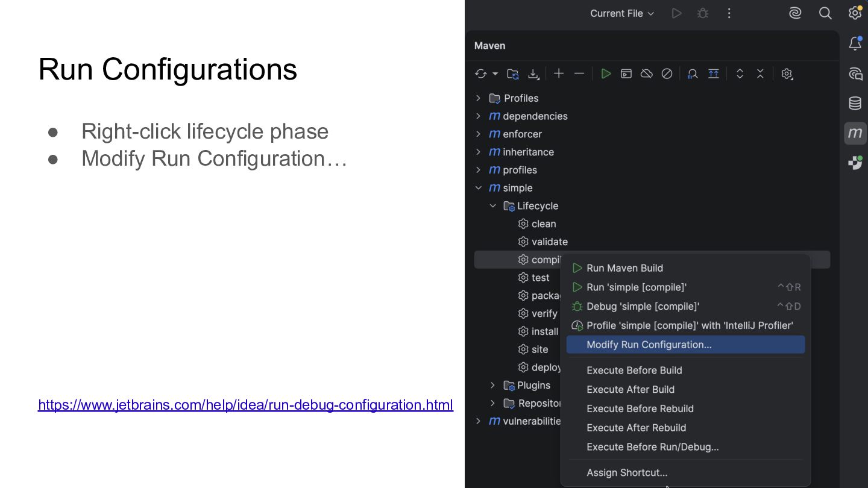Screen dimensions: 868x488
Task: Click the Download Sources toolbar icon
Action: tap(533, 74)
